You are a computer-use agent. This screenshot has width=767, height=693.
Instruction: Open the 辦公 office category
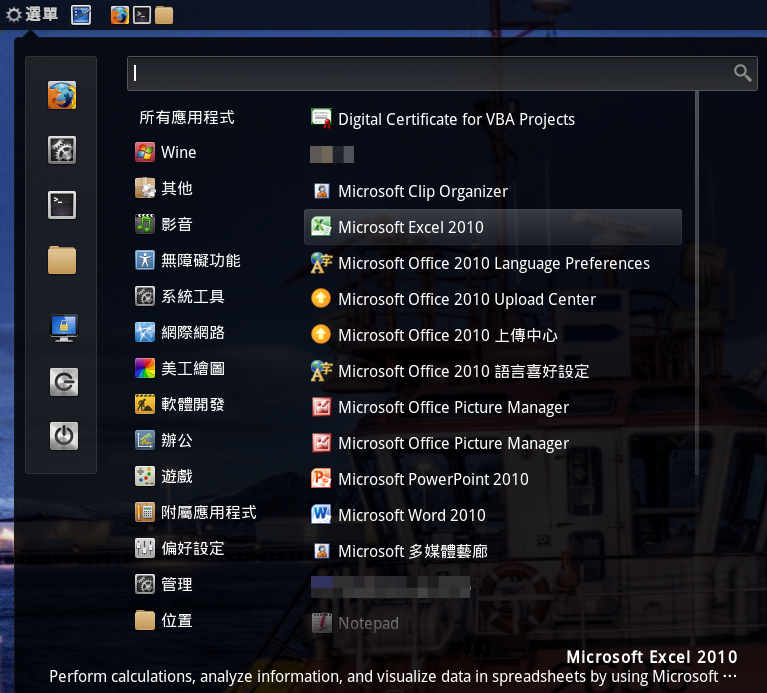164,440
